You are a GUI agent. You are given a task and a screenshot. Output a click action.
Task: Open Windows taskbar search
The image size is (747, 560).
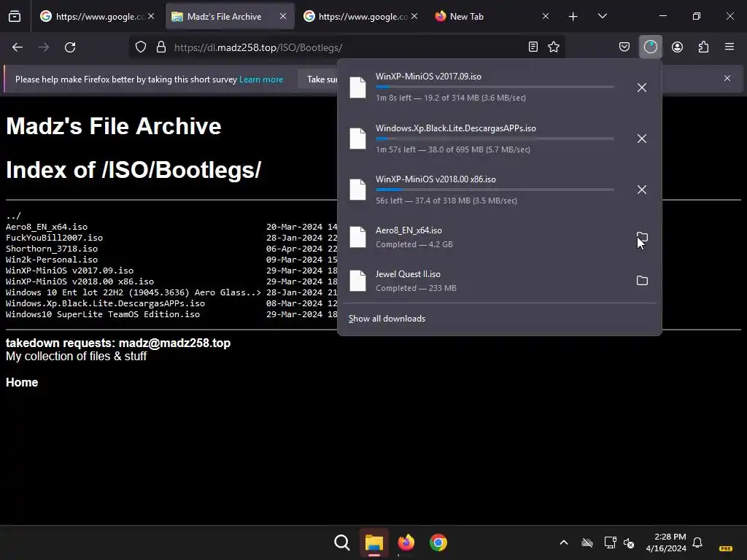(x=341, y=542)
